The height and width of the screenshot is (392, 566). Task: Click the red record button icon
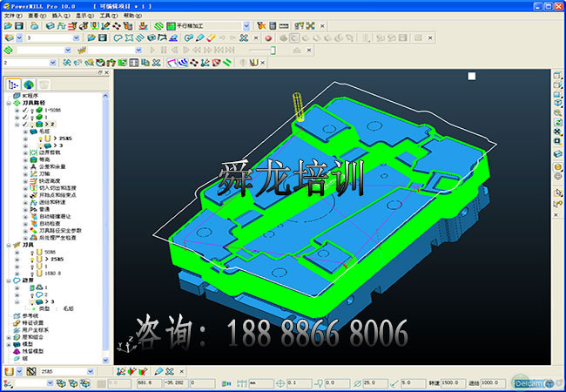(268, 38)
